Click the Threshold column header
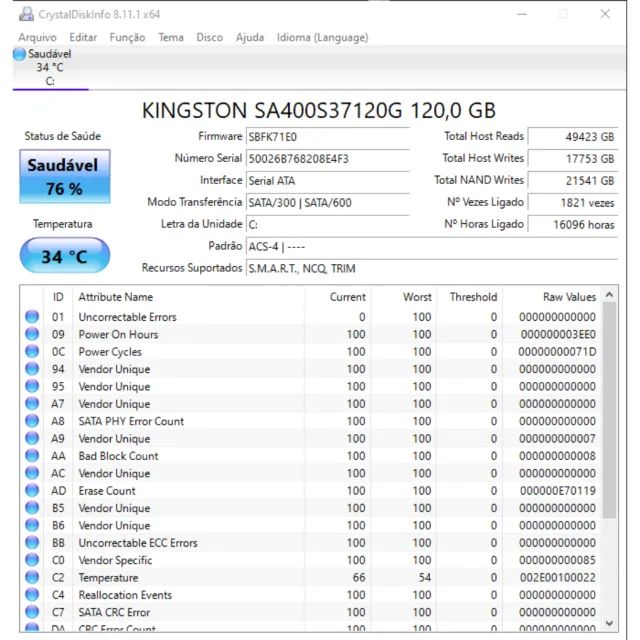 coord(470,297)
